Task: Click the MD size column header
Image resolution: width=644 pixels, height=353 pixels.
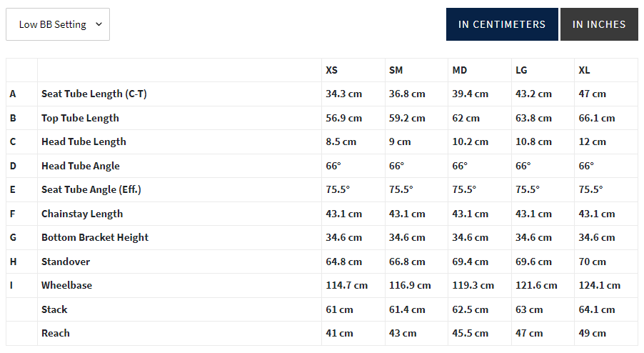Action: click(x=460, y=70)
